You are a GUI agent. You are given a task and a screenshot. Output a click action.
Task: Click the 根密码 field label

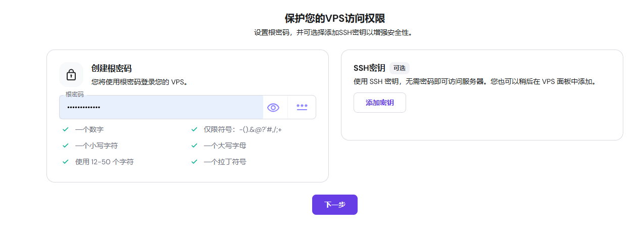coord(75,95)
